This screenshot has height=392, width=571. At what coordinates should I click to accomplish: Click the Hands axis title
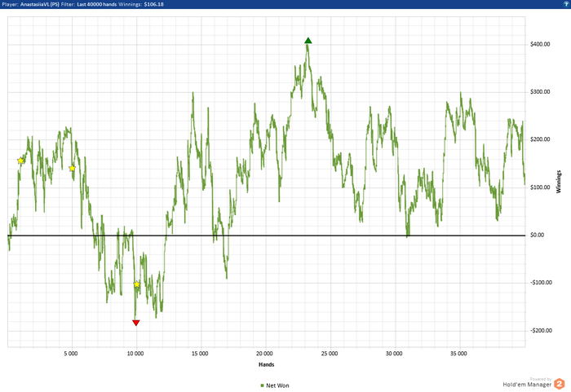[x=266, y=364]
